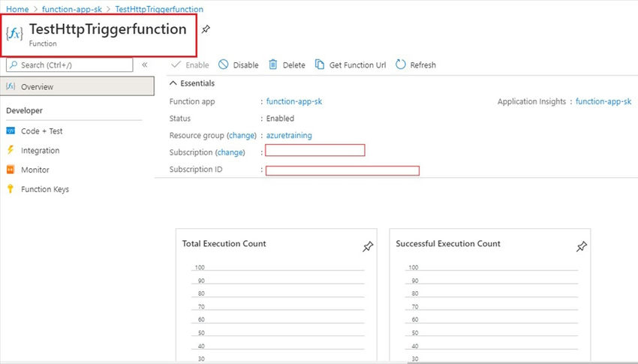Open the function-app-sk Function app link
Screen dimensions: 638x364
click(293, 101)
